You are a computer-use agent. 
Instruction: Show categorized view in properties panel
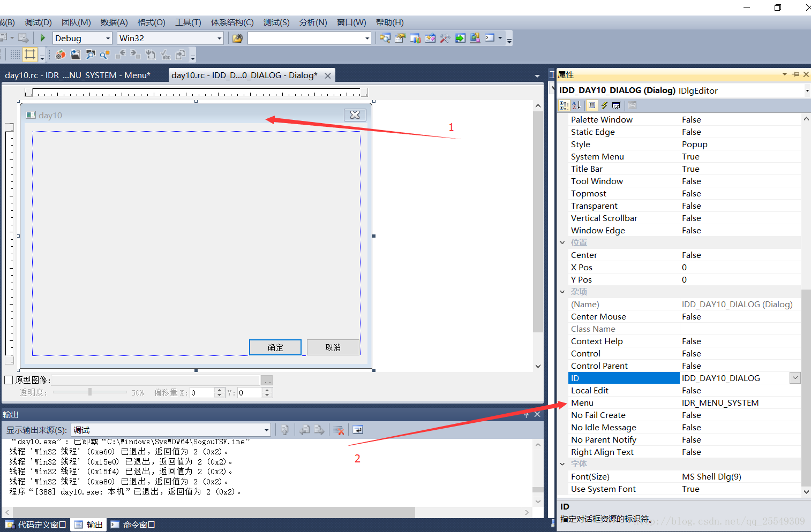[x=564, y=105]
